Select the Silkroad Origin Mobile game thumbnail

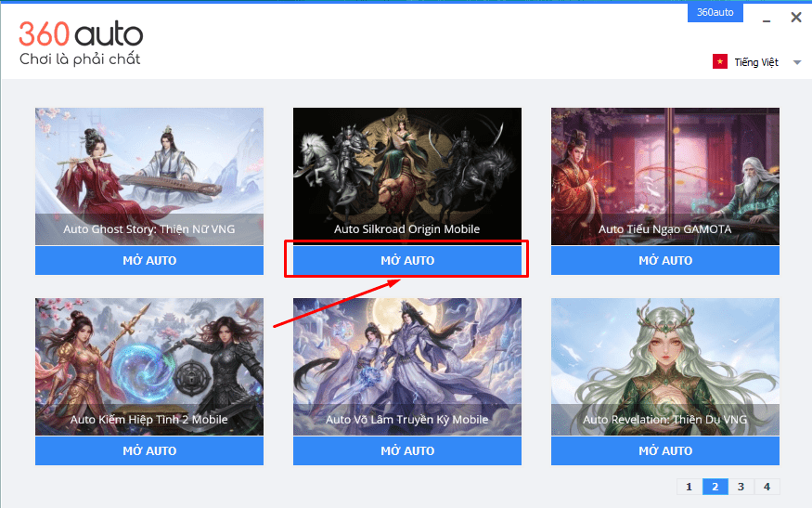(407, 176)
